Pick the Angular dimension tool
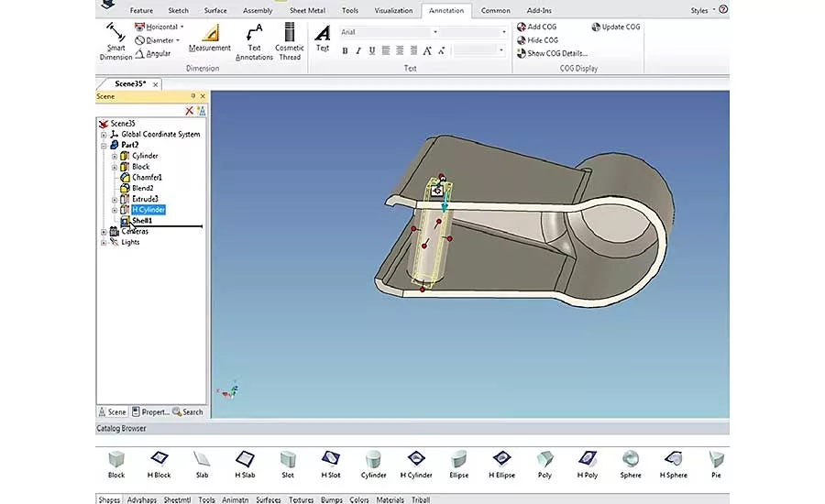This screenshot has height=504, width=825. point(152,54)
